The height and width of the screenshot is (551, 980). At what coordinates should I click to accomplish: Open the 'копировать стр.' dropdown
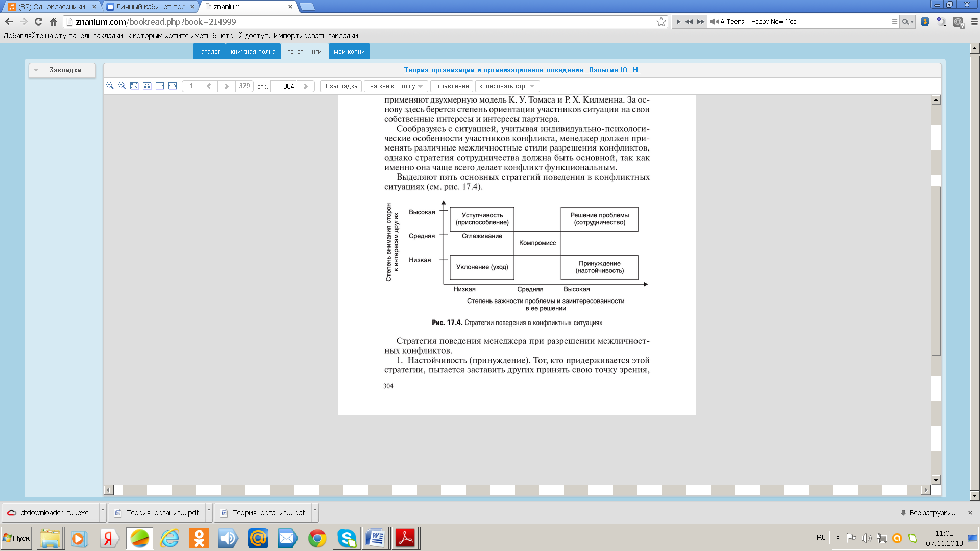(507, 86)
